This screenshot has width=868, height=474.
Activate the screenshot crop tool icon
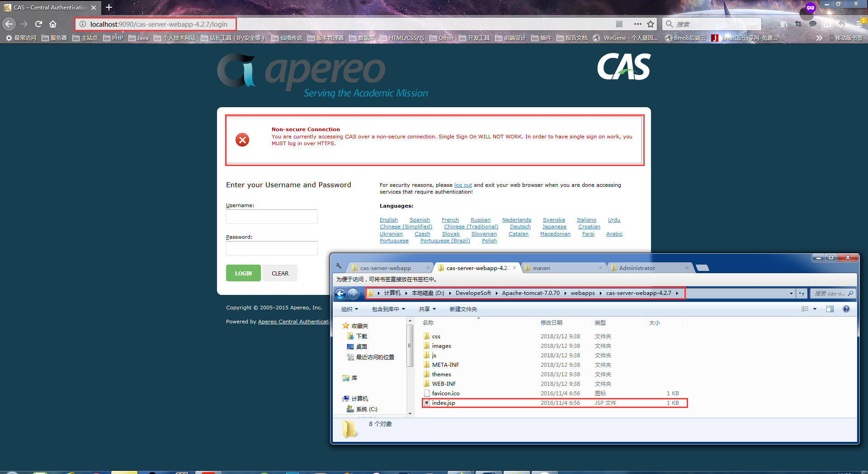[798, 24]
